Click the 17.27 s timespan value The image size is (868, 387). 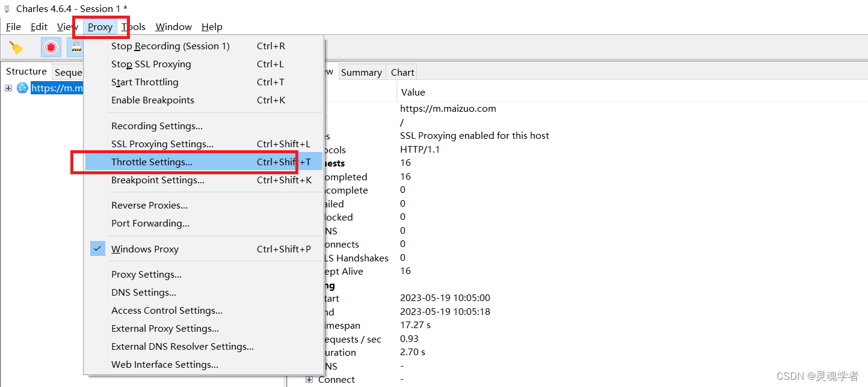click(416, 325)
